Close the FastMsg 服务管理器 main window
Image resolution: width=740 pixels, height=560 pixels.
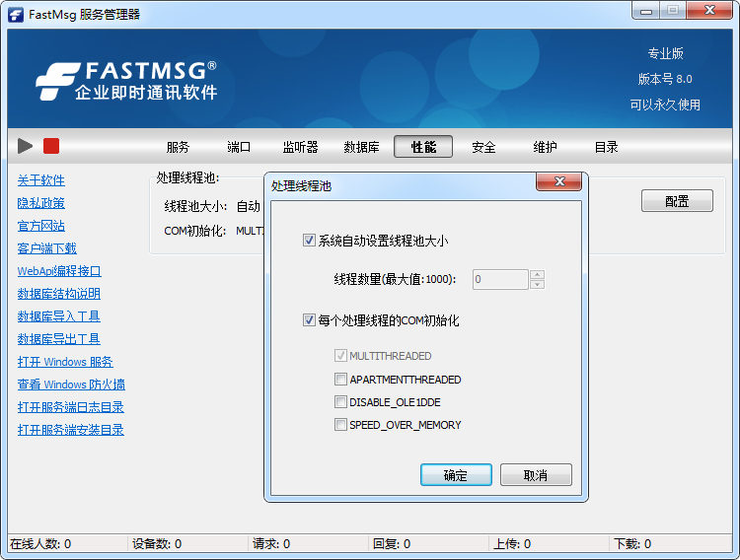(709, 11)
